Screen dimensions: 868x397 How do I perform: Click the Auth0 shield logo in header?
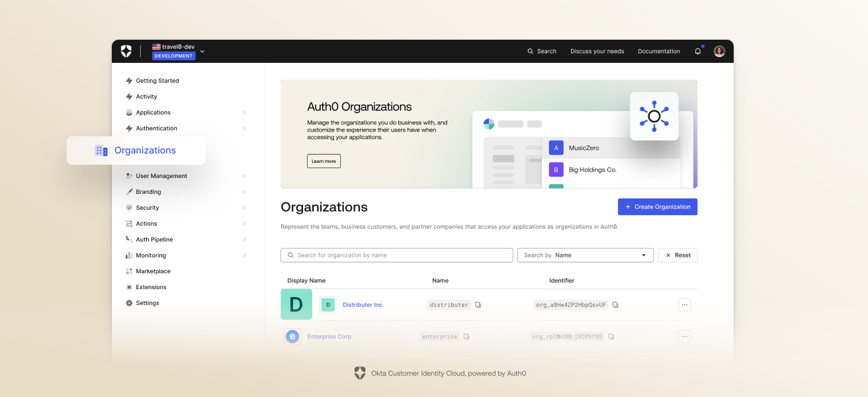(126, 51)
